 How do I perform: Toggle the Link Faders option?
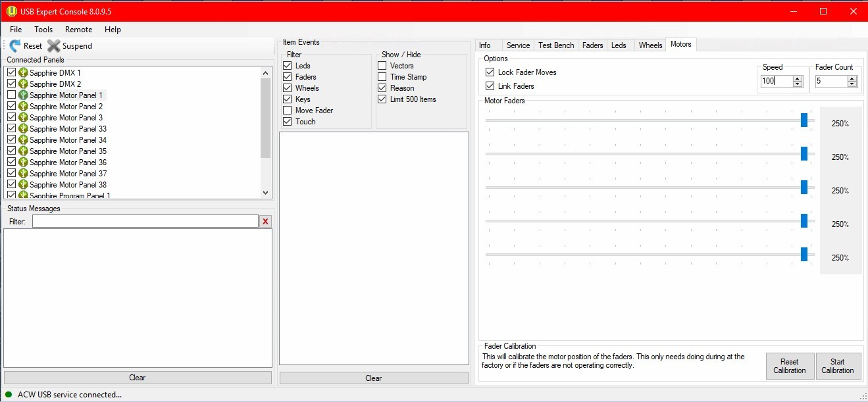pyautogui.click(x=490, y=86)
